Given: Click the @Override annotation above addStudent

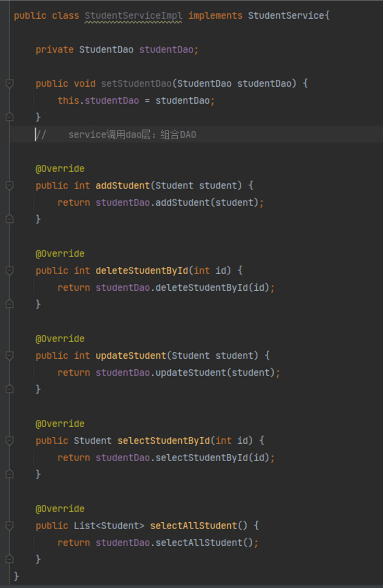Looking at the screenshot, I should click(60, 169).
